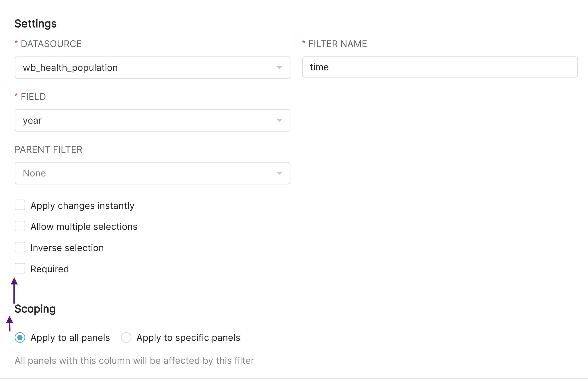Click the year field value

32,120
